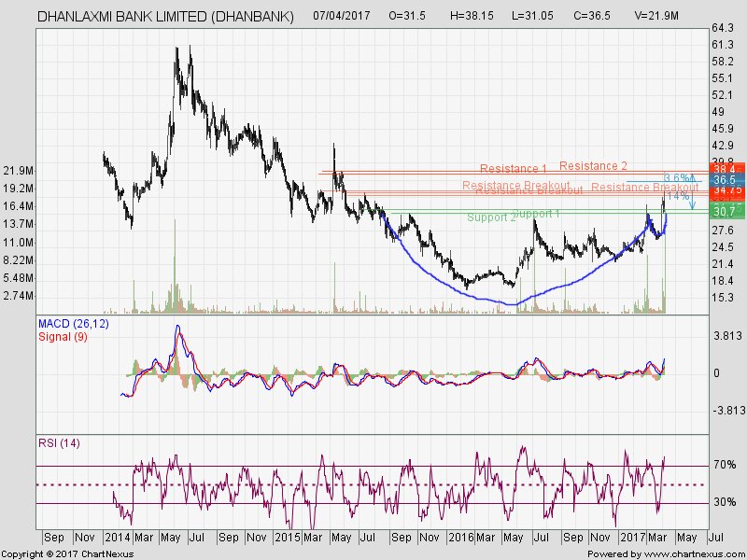Viewport: 747px width, 560px height.
Task: Click the 21.9M volume axis label
Action: 18,171
